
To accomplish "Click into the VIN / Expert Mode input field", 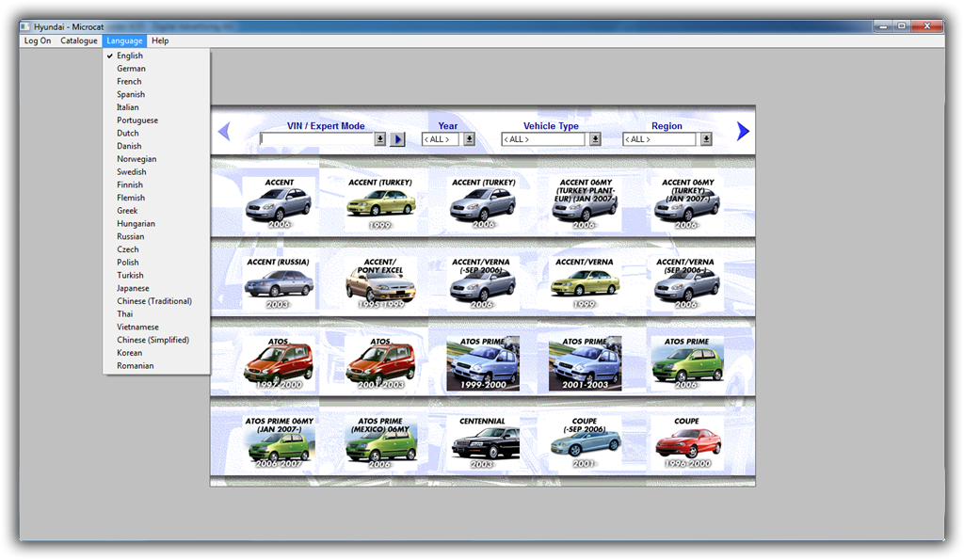I will (317, 139).
